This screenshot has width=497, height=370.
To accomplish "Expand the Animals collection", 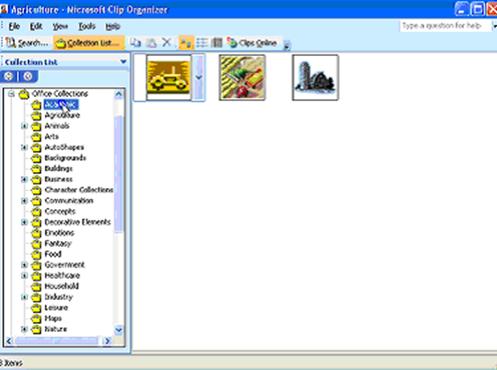I will click(24, 126).
